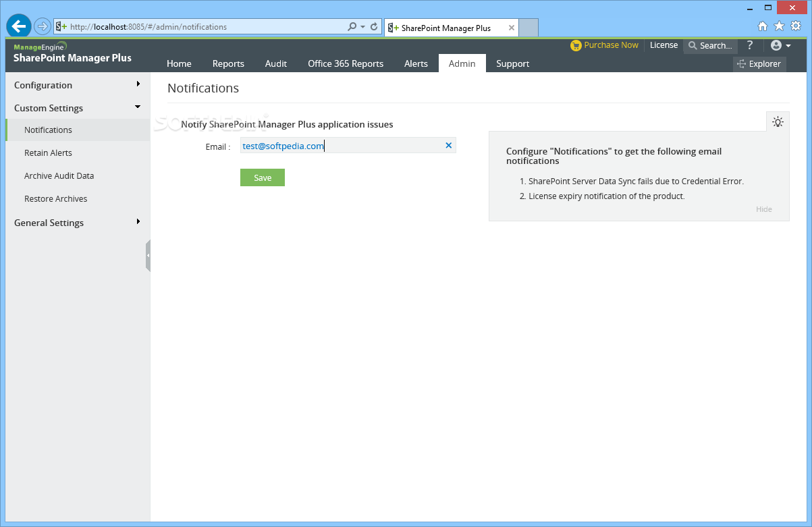Open the browser Favorites star icon
The width and height of the screenshot is (812, 527).
[779, 26]
